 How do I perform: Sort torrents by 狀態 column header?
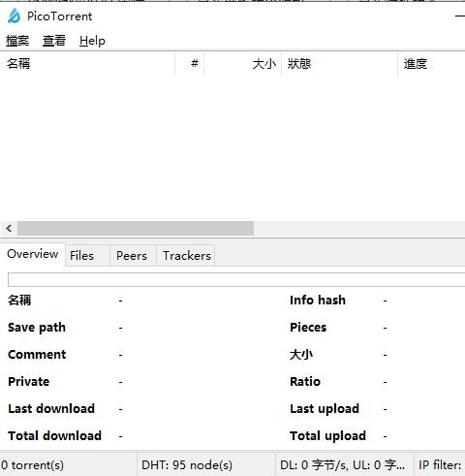point(340,64)
